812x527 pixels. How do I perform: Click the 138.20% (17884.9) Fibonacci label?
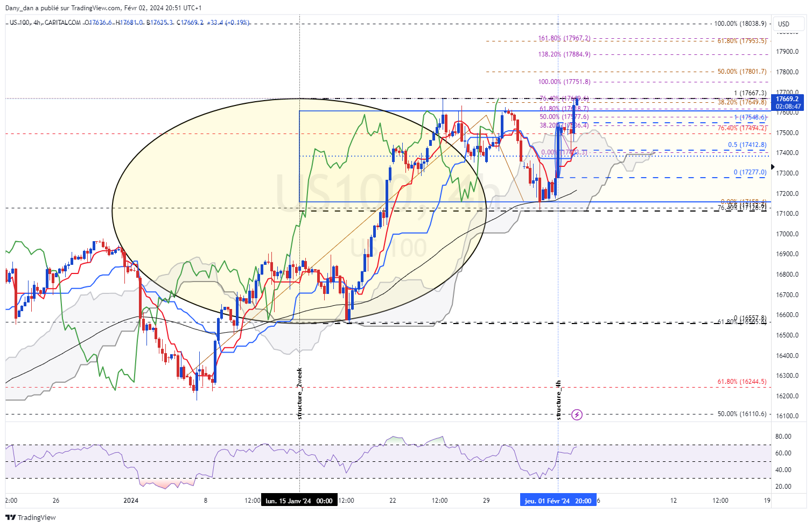(x=564, y=54)
